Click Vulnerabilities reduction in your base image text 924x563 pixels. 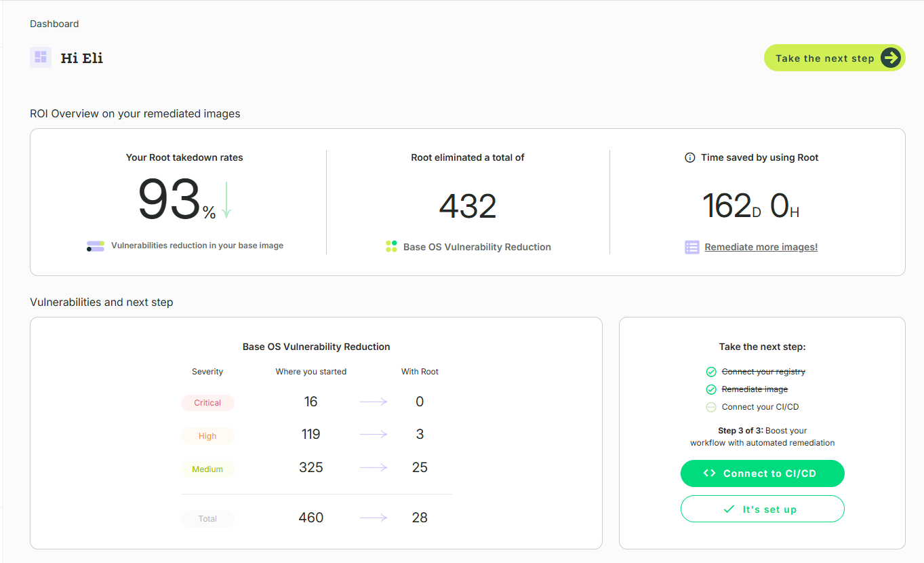(x=197, y=246)
